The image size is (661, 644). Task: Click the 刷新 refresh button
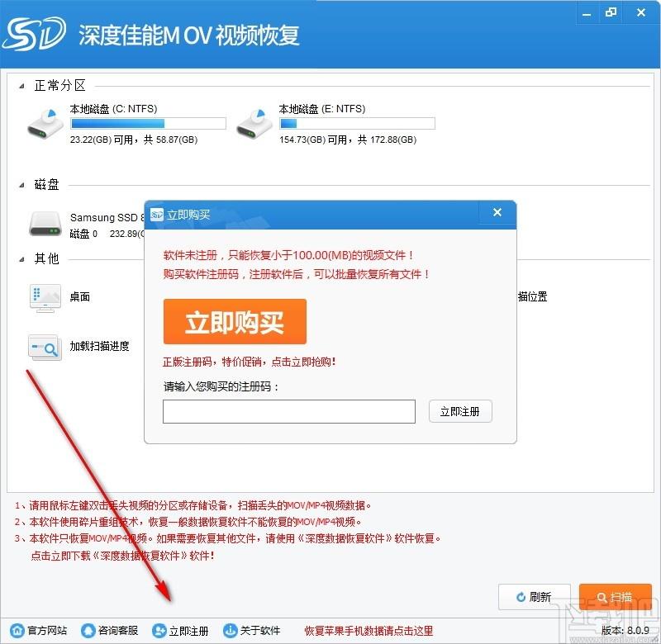(x=534, y=597)
